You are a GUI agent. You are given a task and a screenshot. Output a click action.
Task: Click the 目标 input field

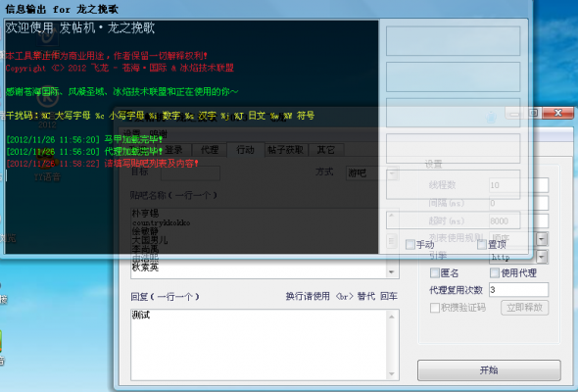point(191,172)
